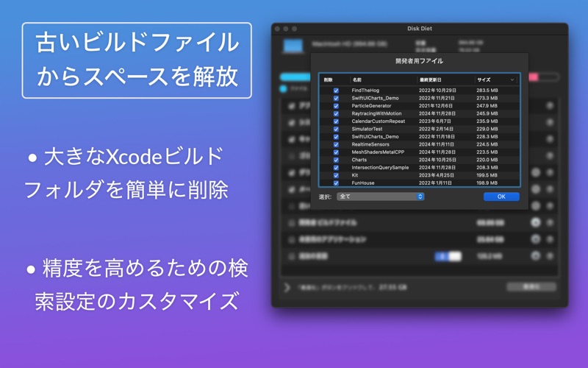Click the size value 228.3 MB
Viewport: 588px width, 368px height.
tap(487, 137)
